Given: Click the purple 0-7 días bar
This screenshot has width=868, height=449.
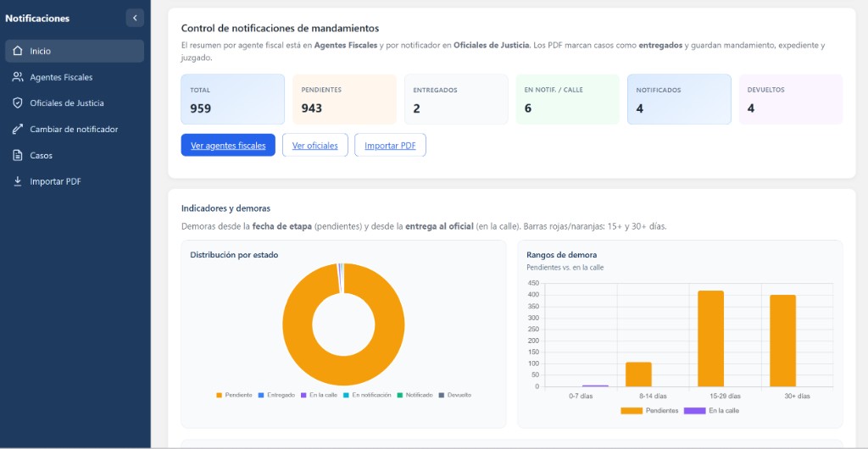Looking at the screenshot, I should pyautogui.click(x=595, y=385).
